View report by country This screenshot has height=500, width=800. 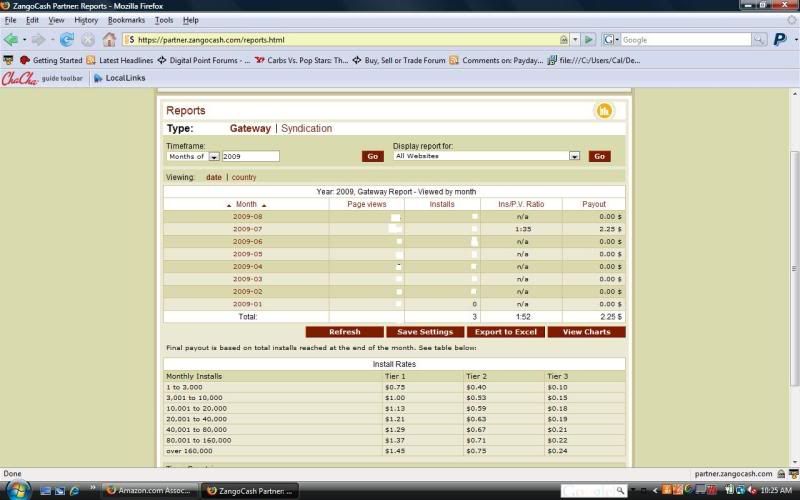pyautogui.click(x=244, y=178)
